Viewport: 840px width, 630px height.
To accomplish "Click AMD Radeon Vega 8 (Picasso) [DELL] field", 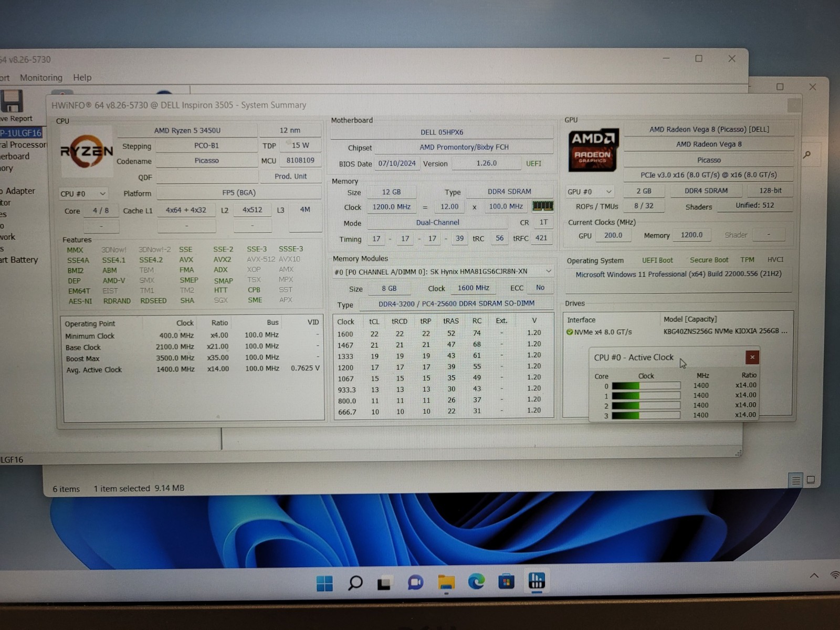I will [x=709, y=129].
